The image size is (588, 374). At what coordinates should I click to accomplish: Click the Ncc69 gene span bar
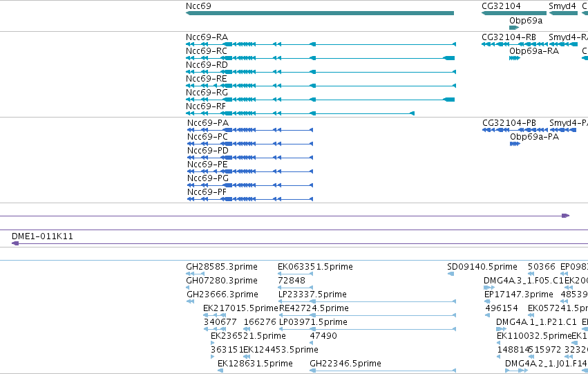tap(320, 13)
